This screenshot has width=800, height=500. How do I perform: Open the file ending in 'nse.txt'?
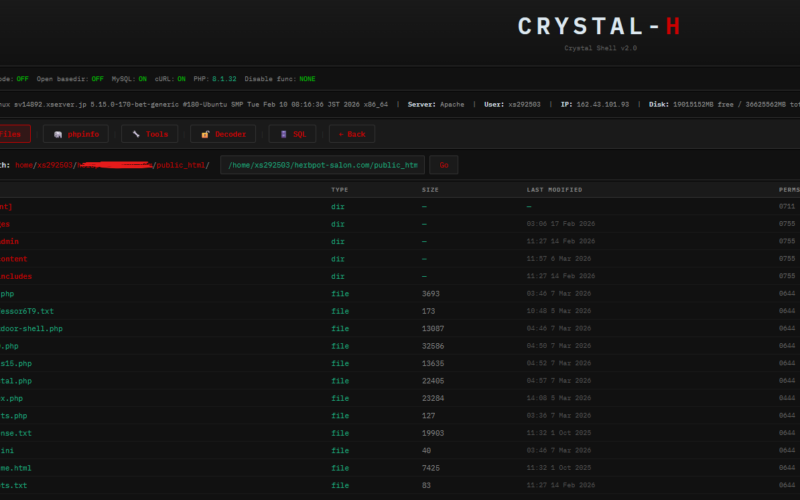16,433
